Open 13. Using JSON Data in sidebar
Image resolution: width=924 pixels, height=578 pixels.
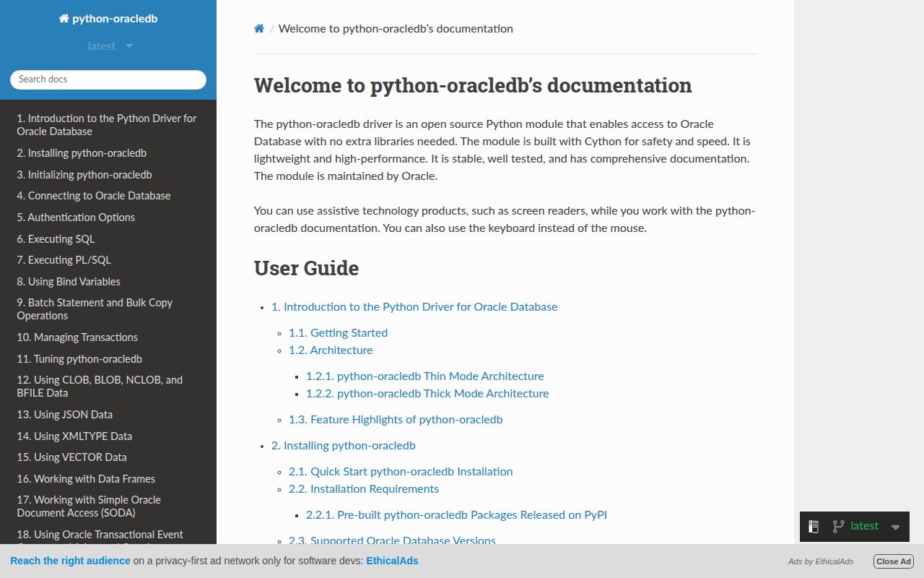tap(108, 415)
